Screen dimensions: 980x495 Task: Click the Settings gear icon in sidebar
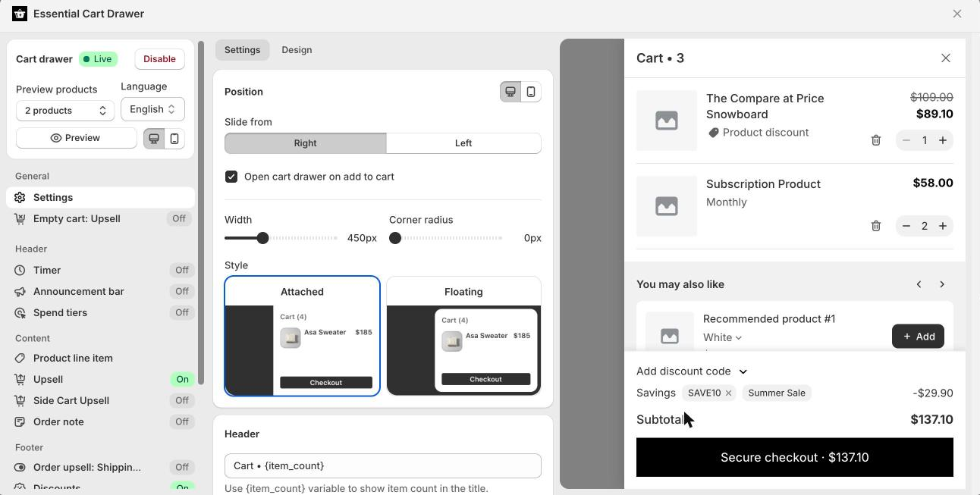(x=20, y=197)
